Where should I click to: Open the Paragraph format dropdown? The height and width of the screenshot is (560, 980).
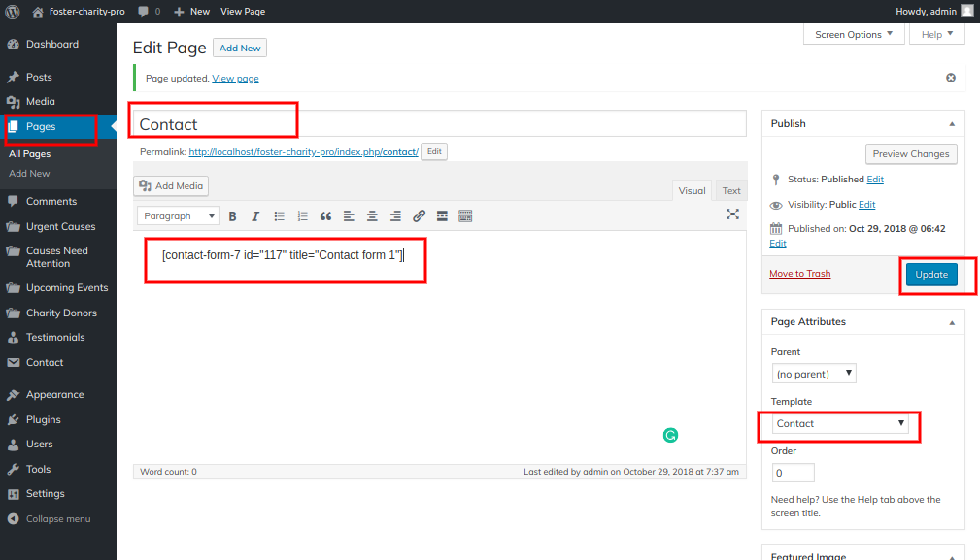tap(178, 216)
